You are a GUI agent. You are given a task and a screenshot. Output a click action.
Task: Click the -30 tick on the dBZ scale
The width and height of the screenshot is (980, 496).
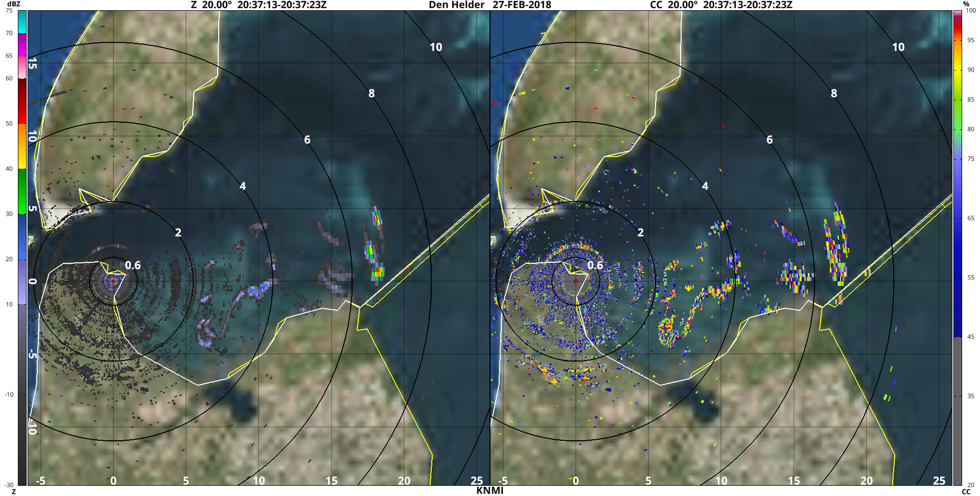point(9,485)
